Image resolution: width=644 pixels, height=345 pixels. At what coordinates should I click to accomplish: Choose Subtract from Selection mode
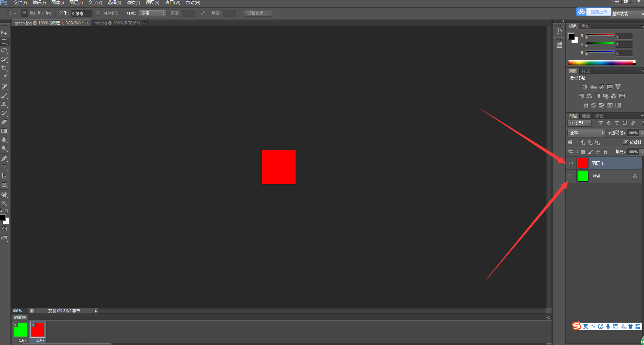(x=40, y=13)
